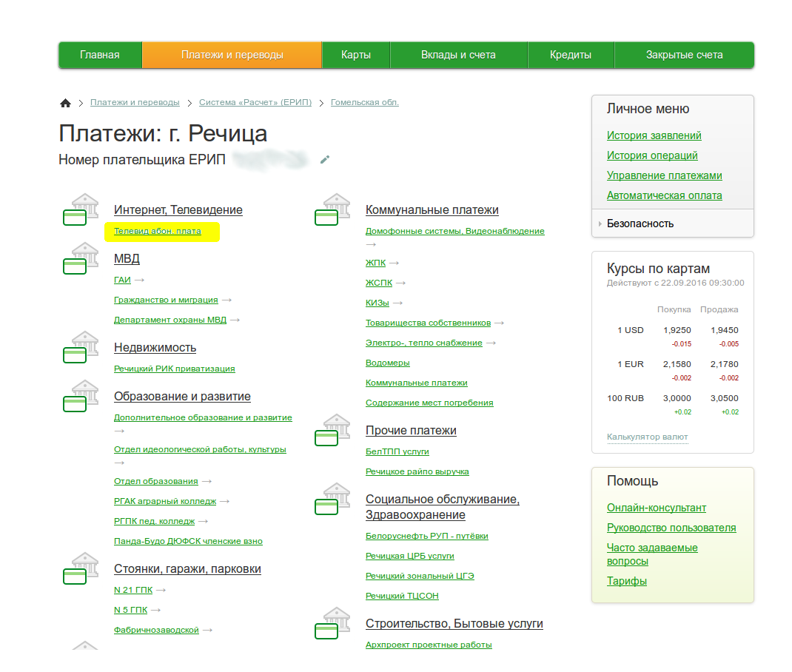Image resolution: width=792 pixels, height=672 pixels.
Task: Switch to Платежи и переводы tab
Action: [232, 55]
